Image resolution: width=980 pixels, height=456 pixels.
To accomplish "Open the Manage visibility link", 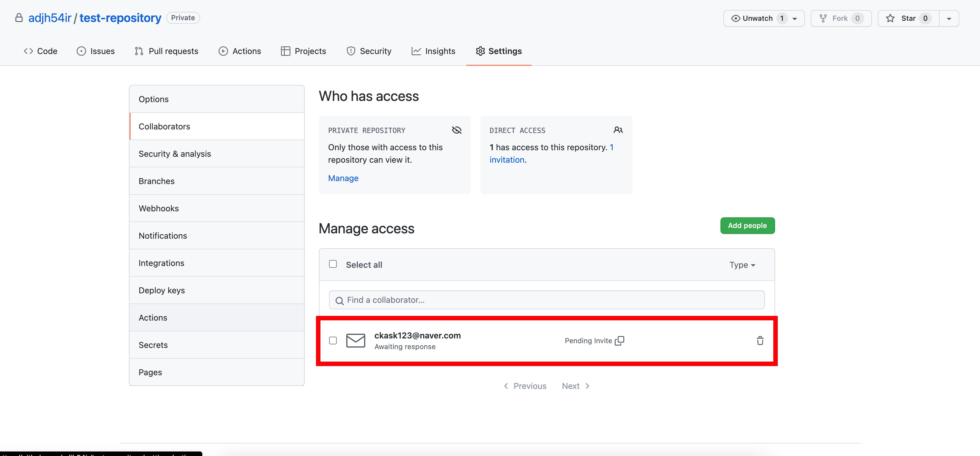I will (x=343, y=178).
